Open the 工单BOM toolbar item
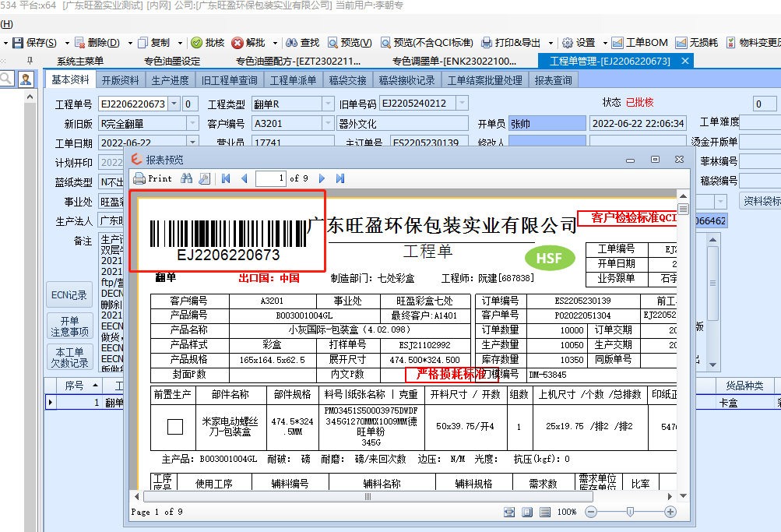Image resolution: width=781 pixels, height=532 pixels. pos(639,43)
